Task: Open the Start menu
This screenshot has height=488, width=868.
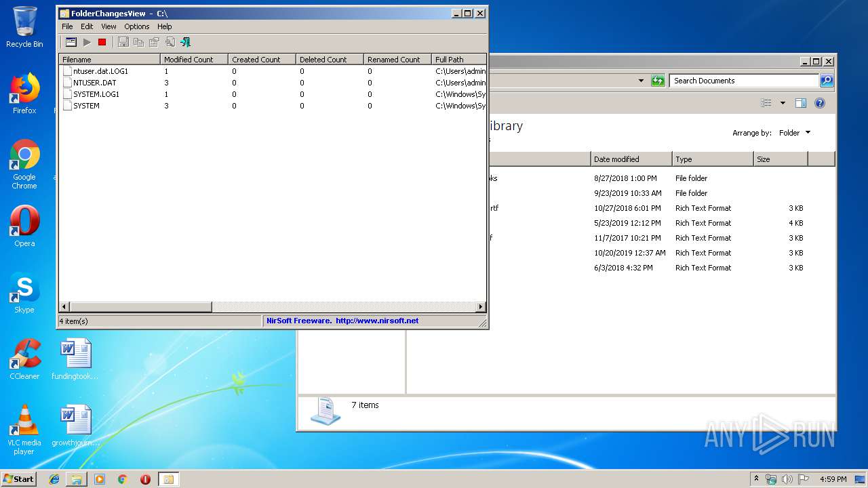Action: (18, 479)
